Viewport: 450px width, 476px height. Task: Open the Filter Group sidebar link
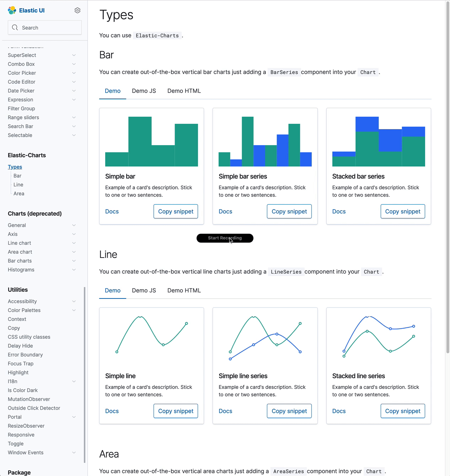tap(21, 109)
